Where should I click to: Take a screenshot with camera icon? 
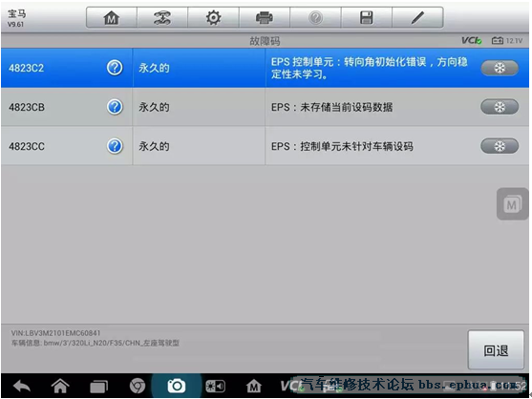(177, 386)
